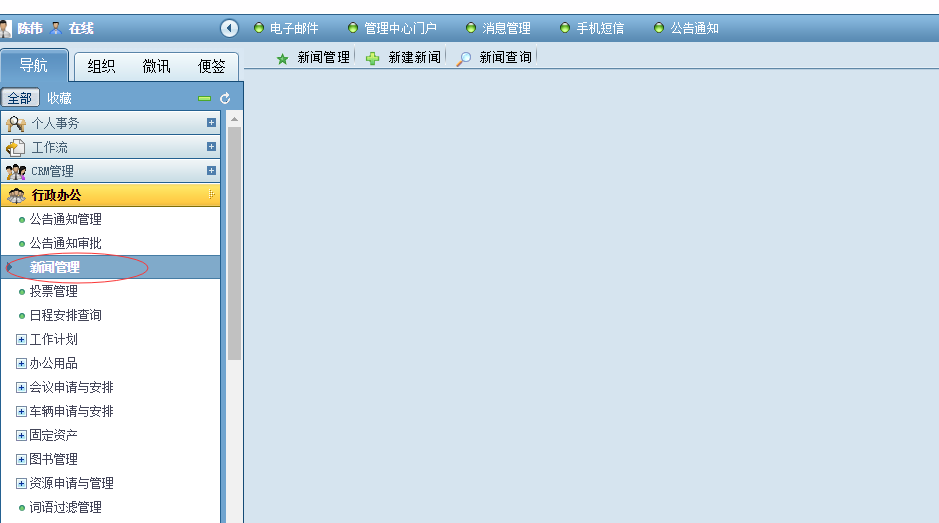Viewport: 939px width, 523px height.
Task: Click the 工作流 workflow icon
Action: click(16, 147)
